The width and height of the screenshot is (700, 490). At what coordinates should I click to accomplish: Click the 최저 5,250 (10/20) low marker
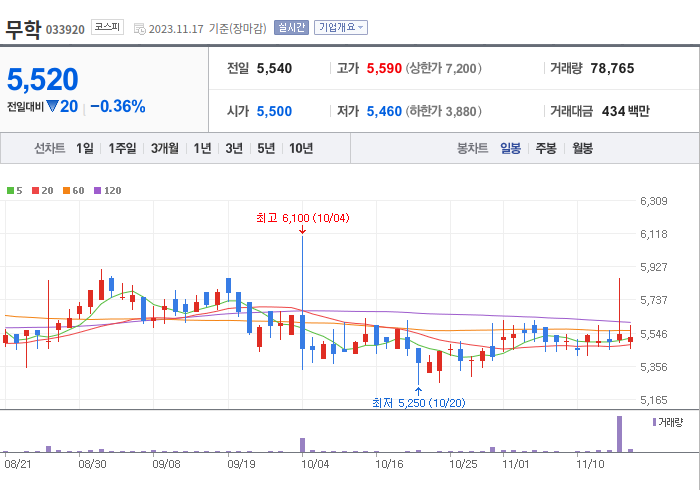[x=419, y=403]
